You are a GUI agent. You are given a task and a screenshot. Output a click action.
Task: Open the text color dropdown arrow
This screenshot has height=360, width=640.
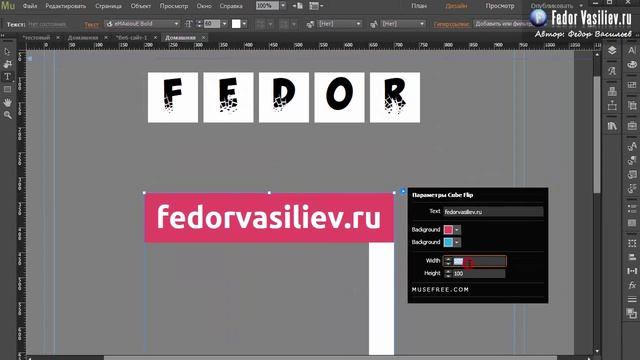click(244, 24)
